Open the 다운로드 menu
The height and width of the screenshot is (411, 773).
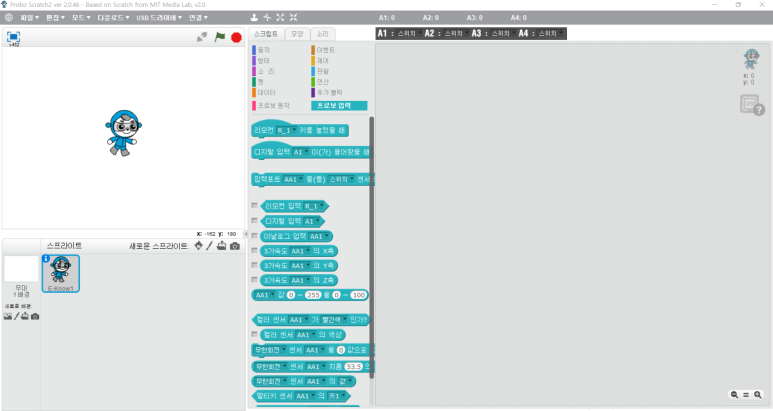coord(113,18)
